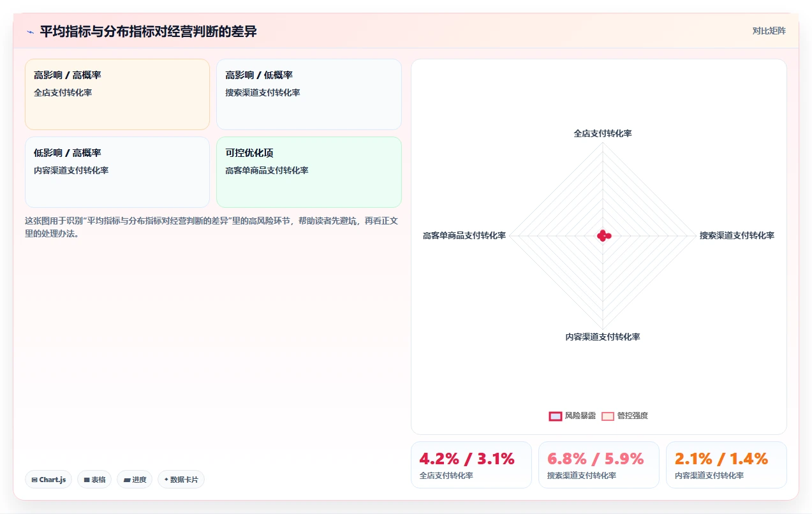Click 内容渠道支付转化率 caption under 2.1% / 1.4%
The height and width of the screenshot is (514, 812).
point(709,476)
